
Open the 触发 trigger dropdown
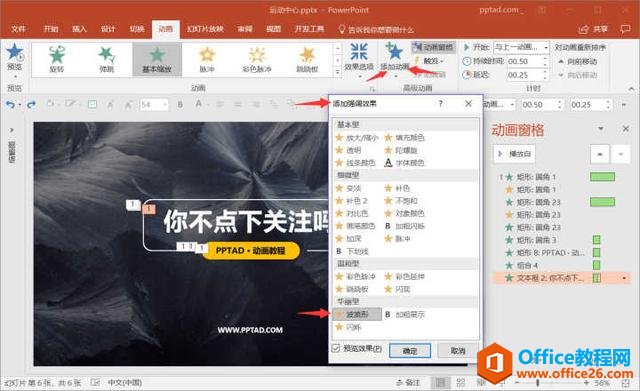[x=429, y=61]
